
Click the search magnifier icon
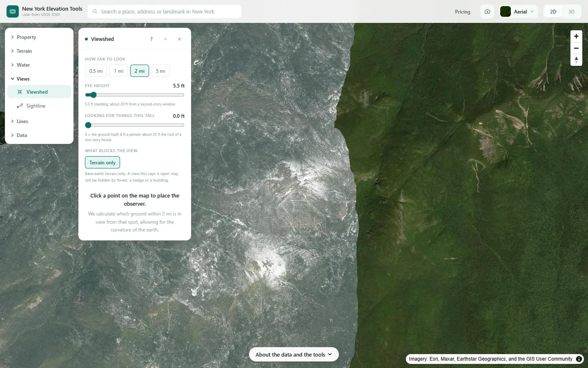[95, 11]
